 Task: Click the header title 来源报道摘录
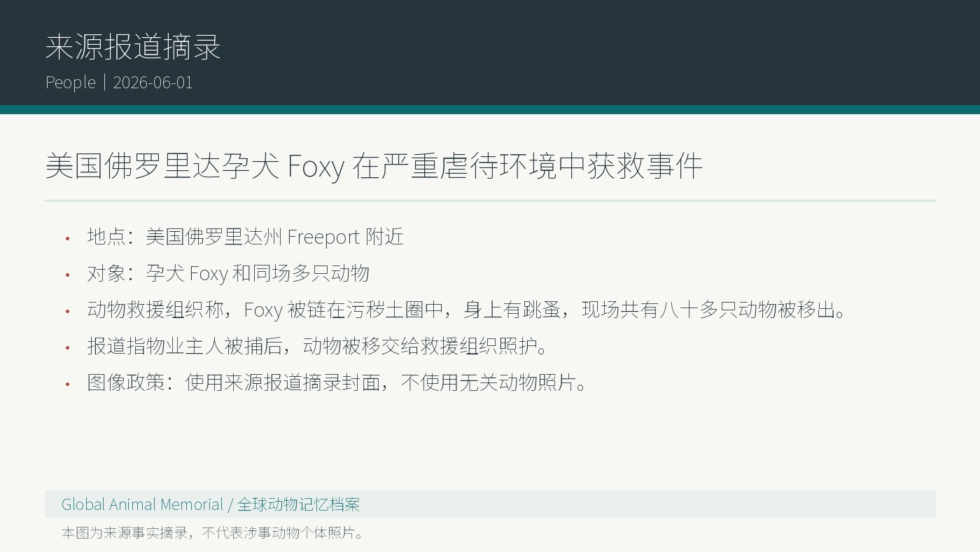point(133,47)
